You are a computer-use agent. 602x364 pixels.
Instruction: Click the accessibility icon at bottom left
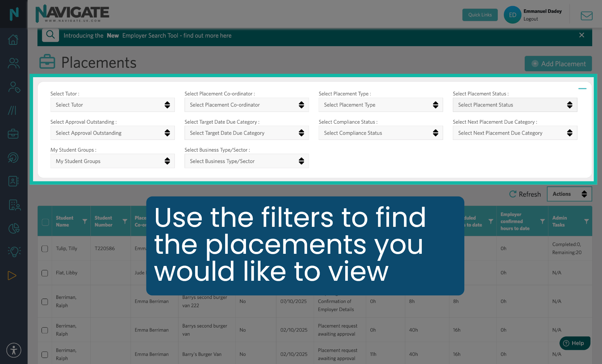(13, 350)
